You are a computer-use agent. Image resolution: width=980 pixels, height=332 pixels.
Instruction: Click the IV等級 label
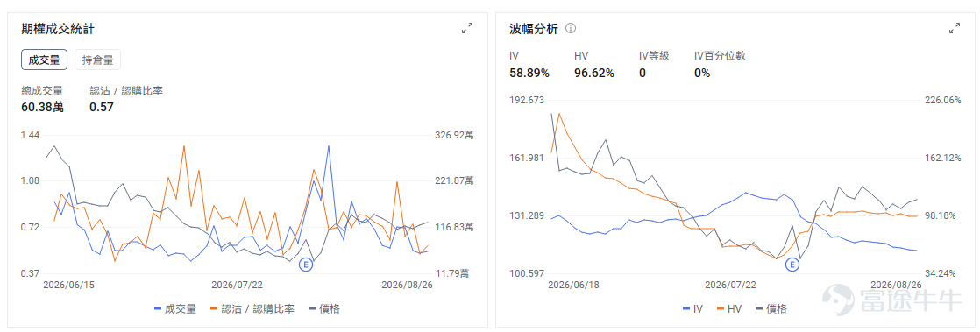[x=654, y=55]
